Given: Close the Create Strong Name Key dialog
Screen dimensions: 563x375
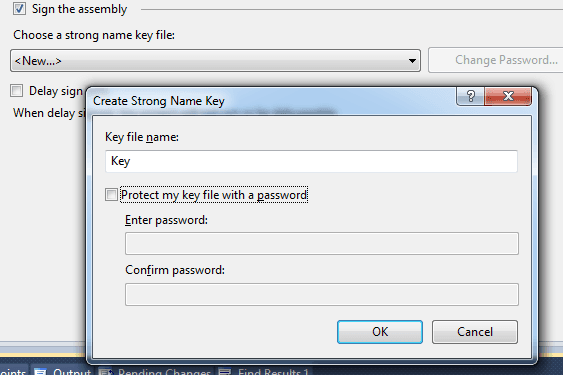Looking at the screenshot, I should click(508, 96).
